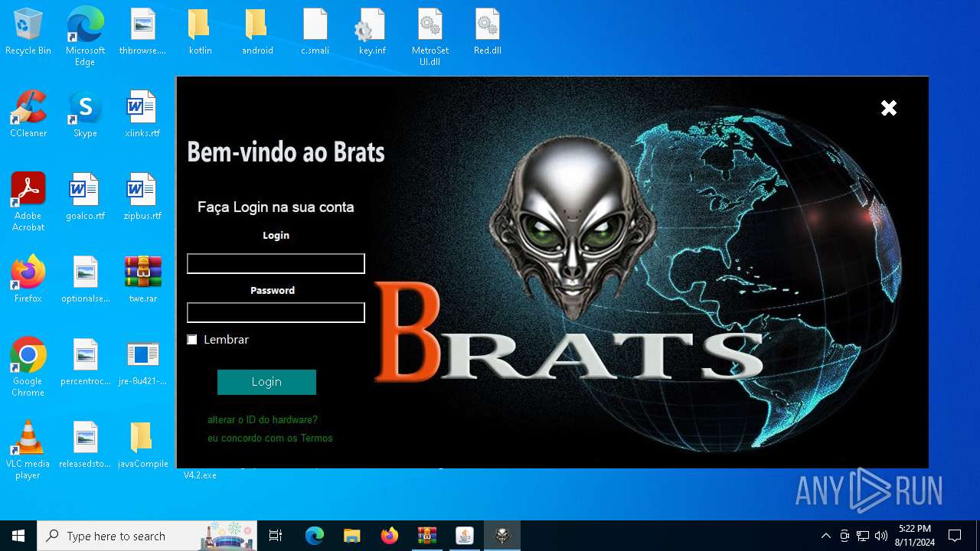Select the optionalse image file icon
This screenshot has width=980, height=551.
coord(85,280)
